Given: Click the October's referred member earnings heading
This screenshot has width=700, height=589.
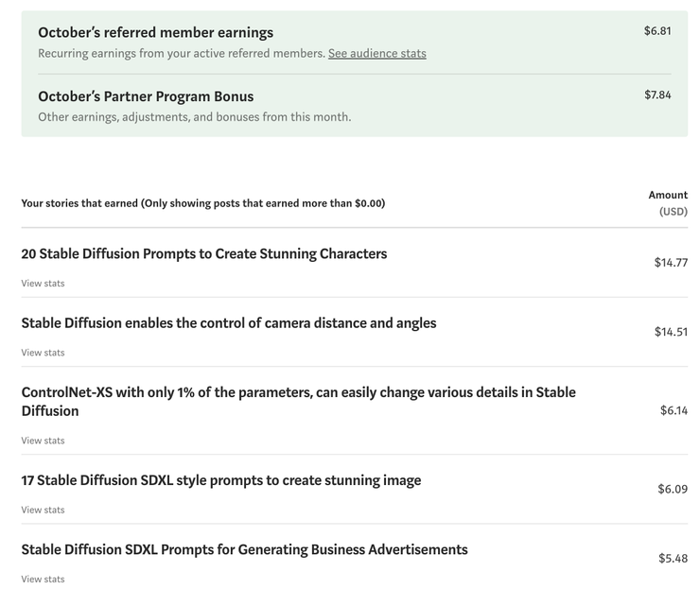Looking at the screenshot, I should point(155,32).
